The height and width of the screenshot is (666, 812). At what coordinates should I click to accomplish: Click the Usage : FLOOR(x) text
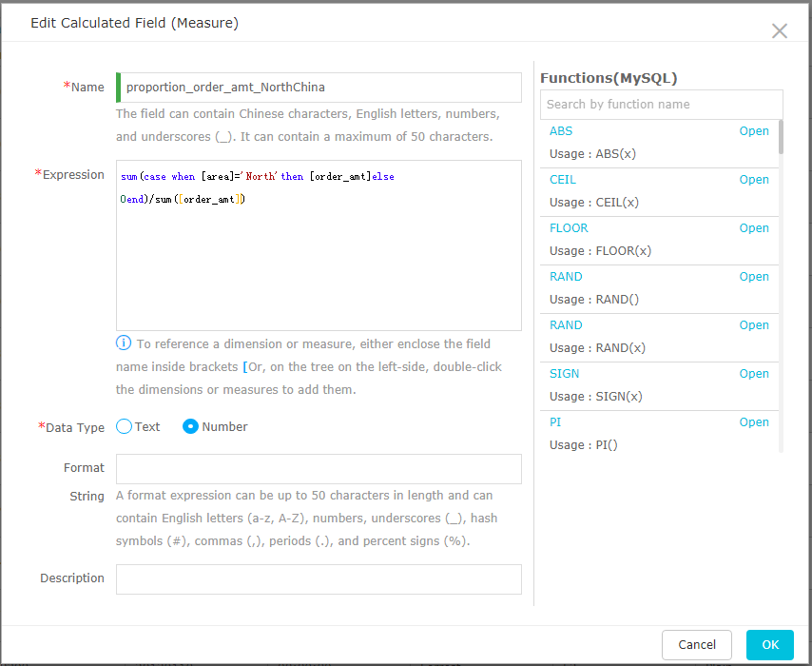point(600,251)
